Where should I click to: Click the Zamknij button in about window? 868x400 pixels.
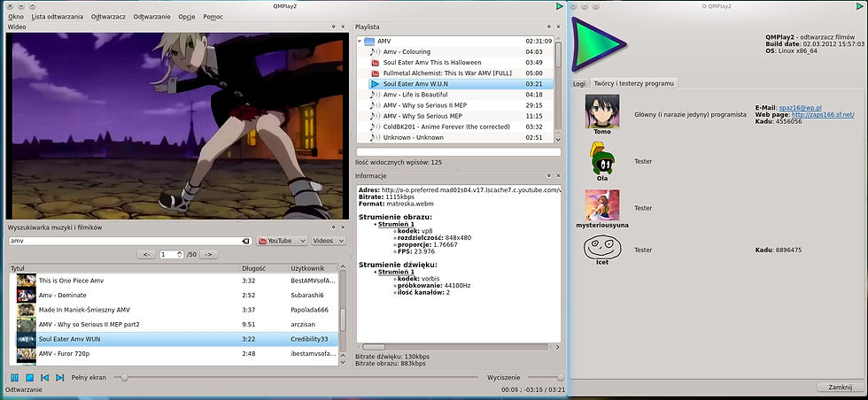(840, 388)
